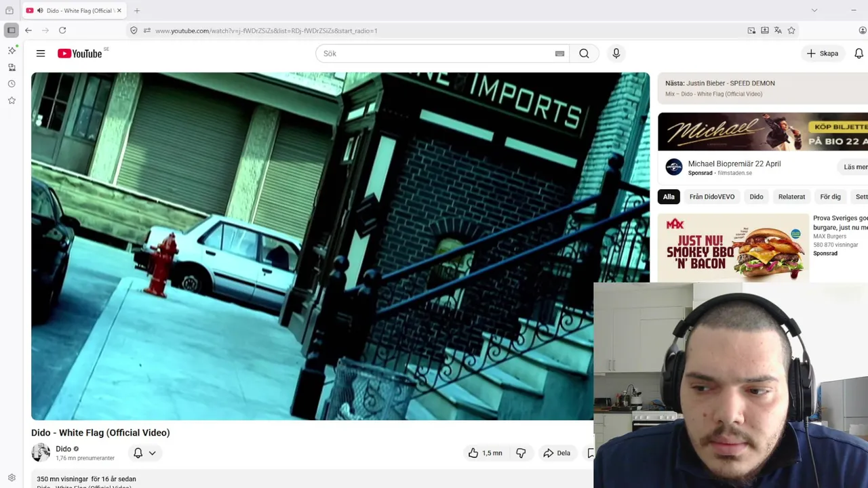This screenshot has width=868, height=488.
Task: Open the bookmarks star sidebar icon
Action: click(x=12, y=100)
